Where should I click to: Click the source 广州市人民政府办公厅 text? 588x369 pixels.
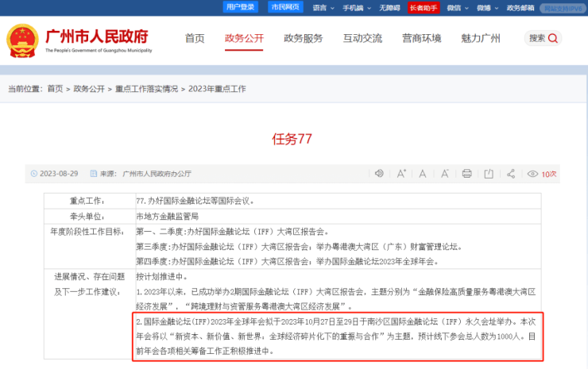coord(157,174)
